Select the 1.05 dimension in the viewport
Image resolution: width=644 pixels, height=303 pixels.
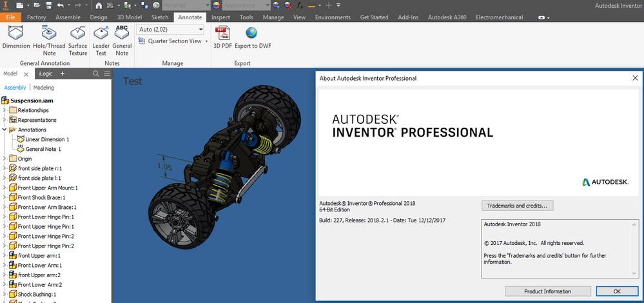tap(164, 167)
